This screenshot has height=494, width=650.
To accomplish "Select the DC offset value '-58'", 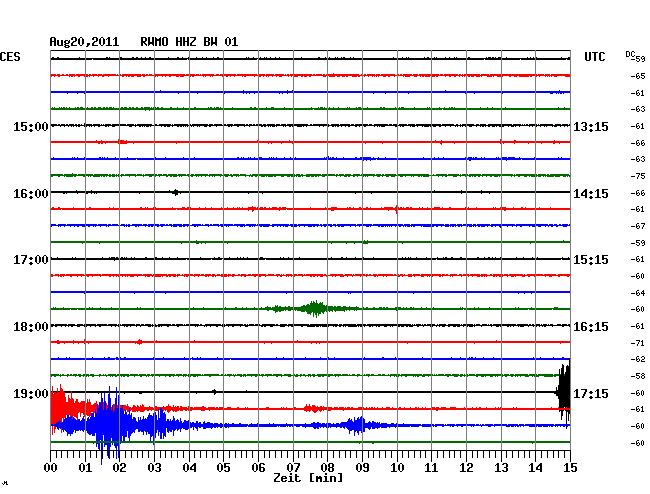I will 638,376.
